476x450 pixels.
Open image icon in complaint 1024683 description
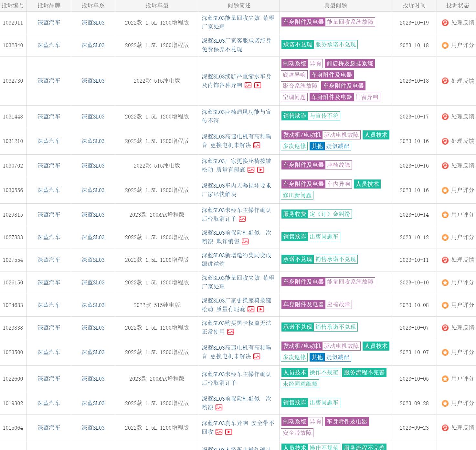pyautogui.click(x=251, y=309)
